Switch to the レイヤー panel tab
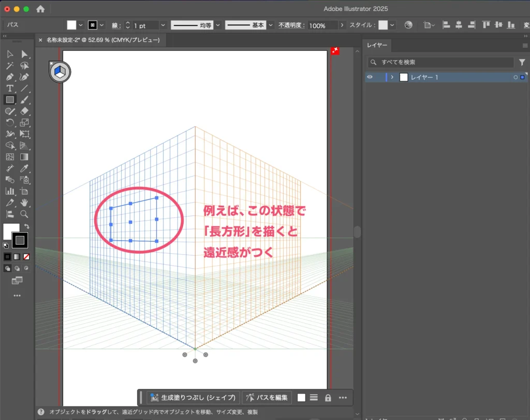Screen dimensions: 530x420 click(378, 45)
